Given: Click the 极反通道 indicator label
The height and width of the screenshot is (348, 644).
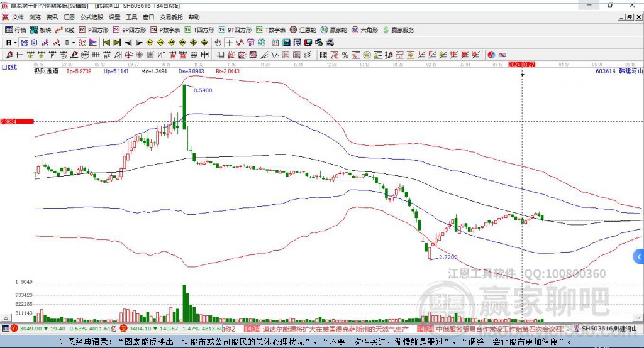Looking at the screenshot, I should [46, 72].
